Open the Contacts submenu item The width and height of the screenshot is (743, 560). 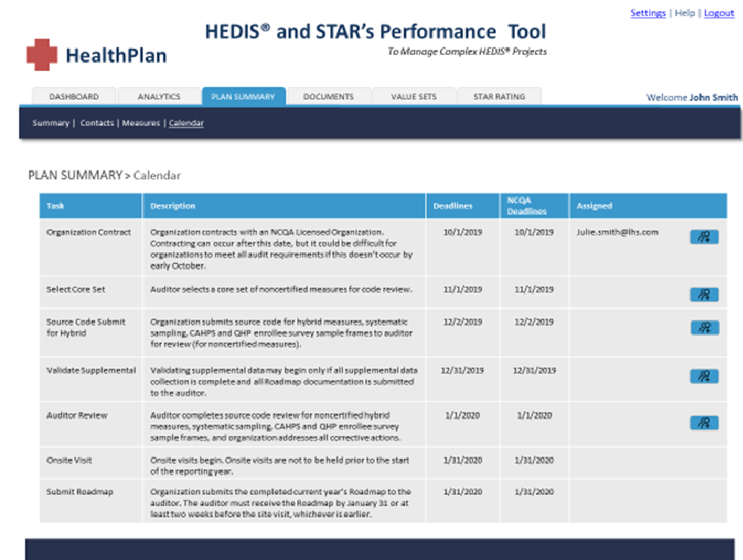[97, 123]
